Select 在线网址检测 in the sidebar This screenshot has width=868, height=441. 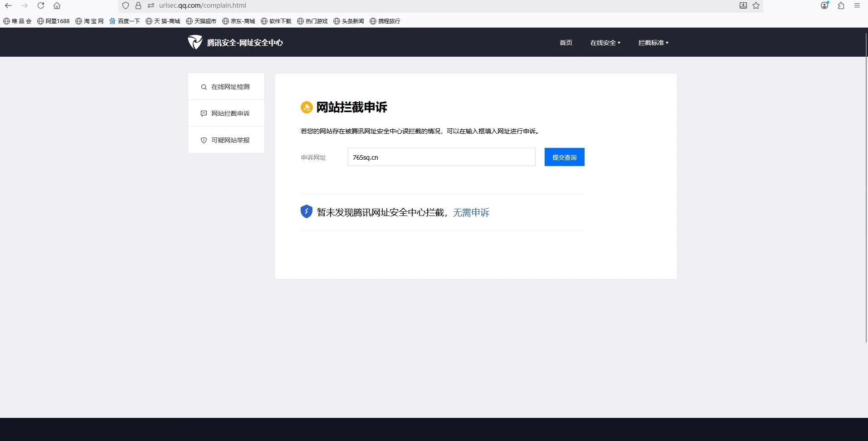pos(226,87)
